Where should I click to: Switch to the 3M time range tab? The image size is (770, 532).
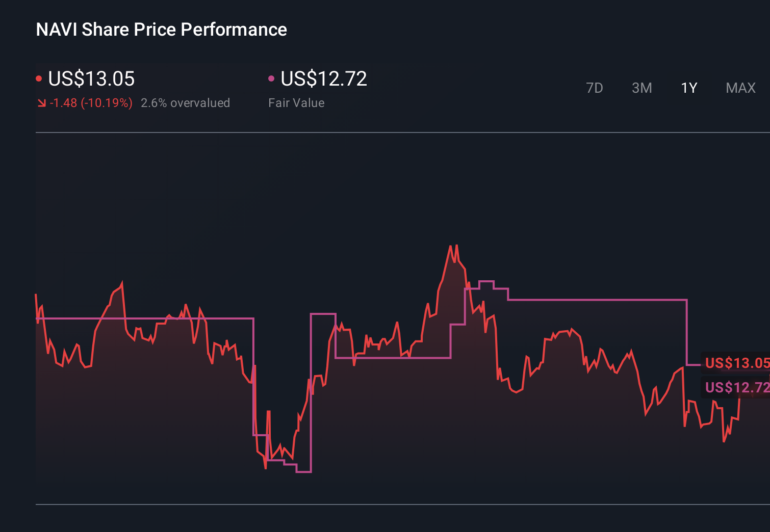[642, 88]
